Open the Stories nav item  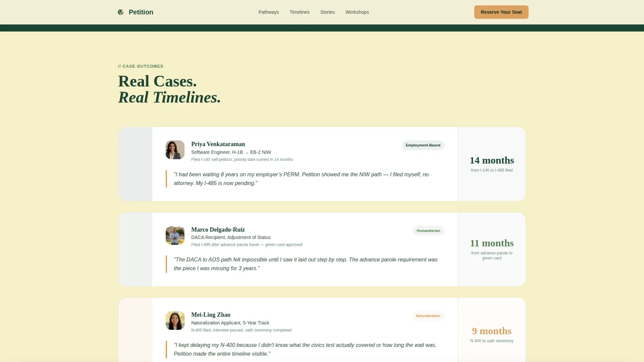tap(327, 12)
